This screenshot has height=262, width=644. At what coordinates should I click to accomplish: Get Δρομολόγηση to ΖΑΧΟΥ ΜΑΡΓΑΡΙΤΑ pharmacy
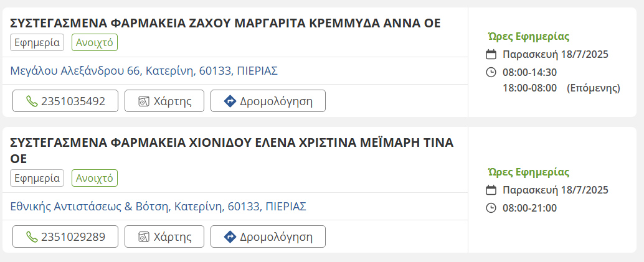point(268,101)
